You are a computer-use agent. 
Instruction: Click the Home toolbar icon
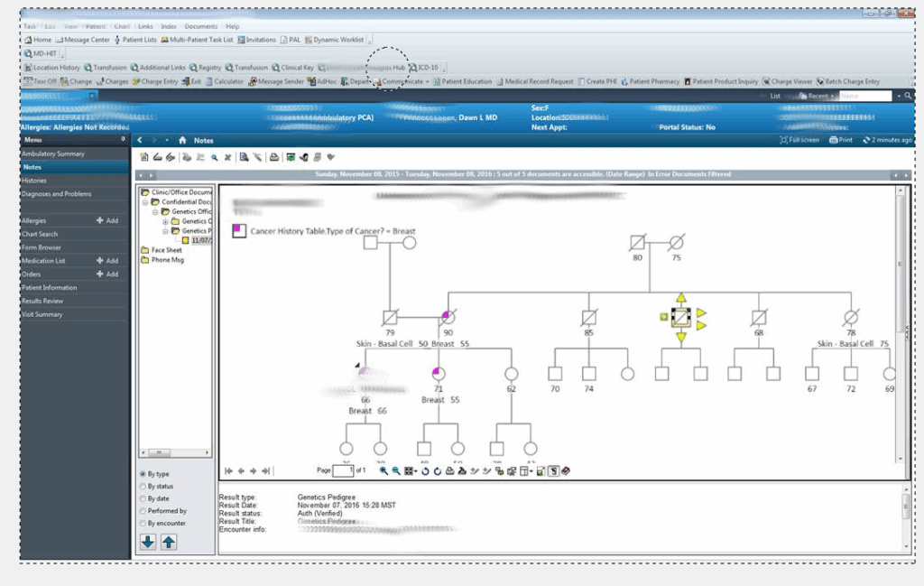[x=38, y=40]
